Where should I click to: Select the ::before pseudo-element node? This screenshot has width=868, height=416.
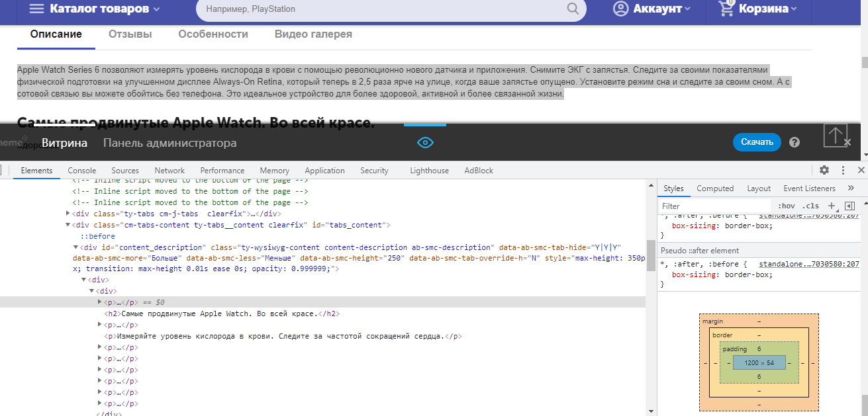click(98, 236)
